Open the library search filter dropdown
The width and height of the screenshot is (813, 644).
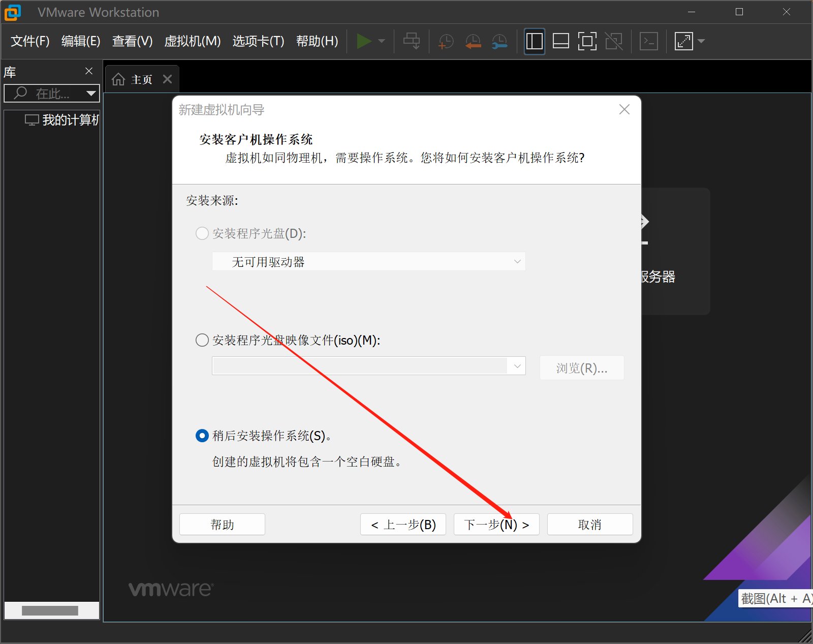[91, 93]
